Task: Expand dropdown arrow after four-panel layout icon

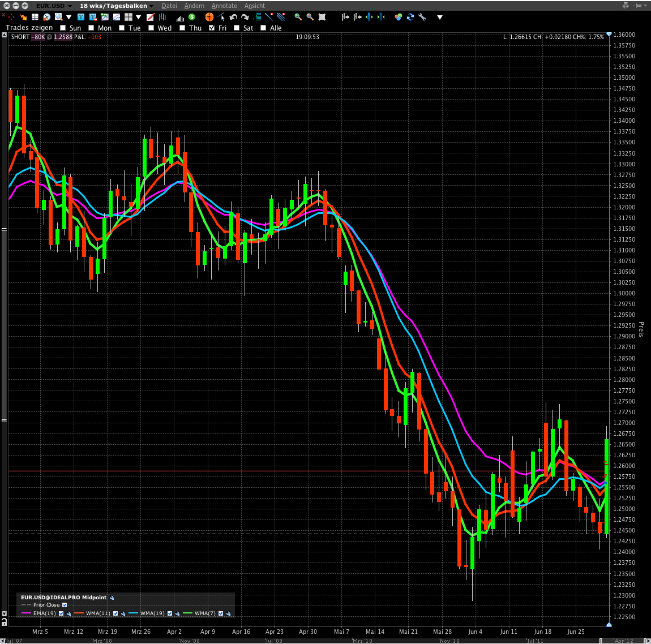Action: 138,17
